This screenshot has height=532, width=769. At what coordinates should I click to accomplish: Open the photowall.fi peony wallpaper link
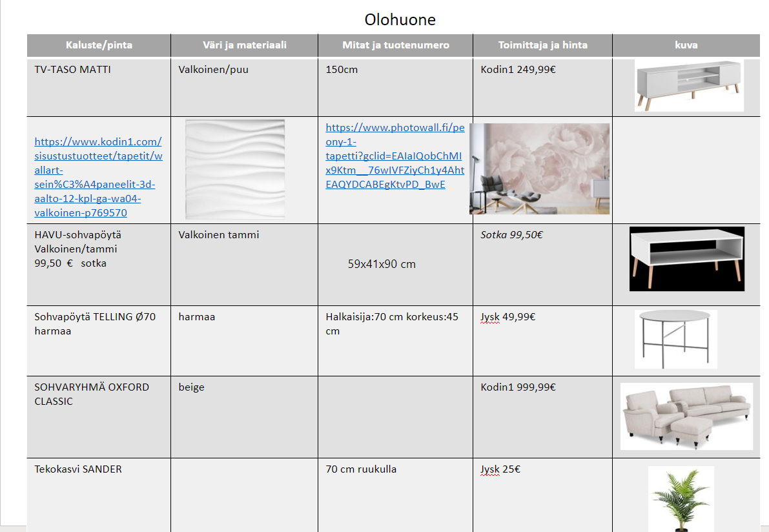395,156
